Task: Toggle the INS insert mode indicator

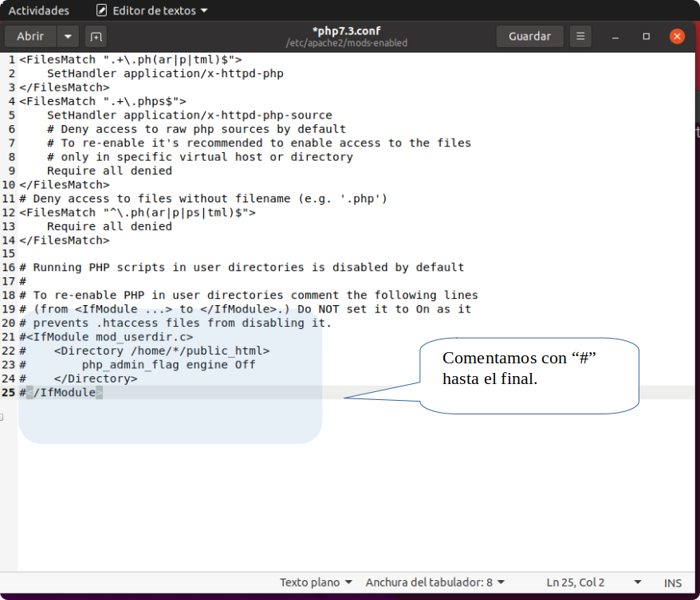Action: click(672, 583)
